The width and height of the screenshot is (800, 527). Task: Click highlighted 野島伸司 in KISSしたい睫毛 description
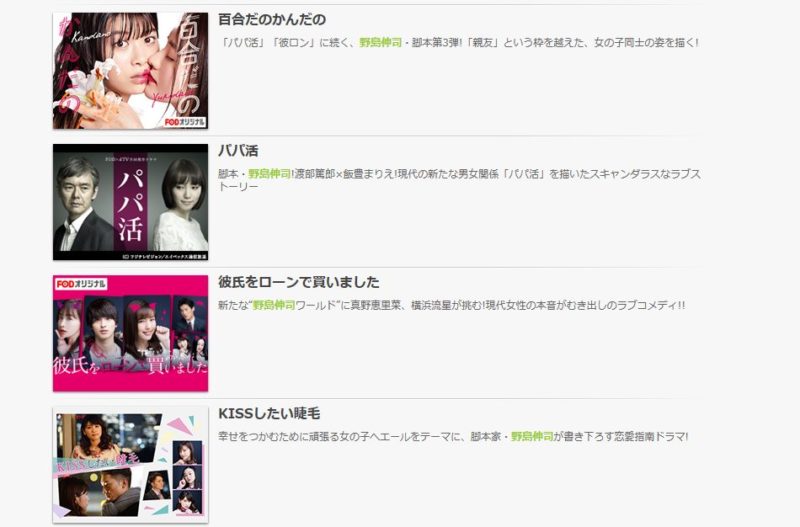tap(532, 437)
